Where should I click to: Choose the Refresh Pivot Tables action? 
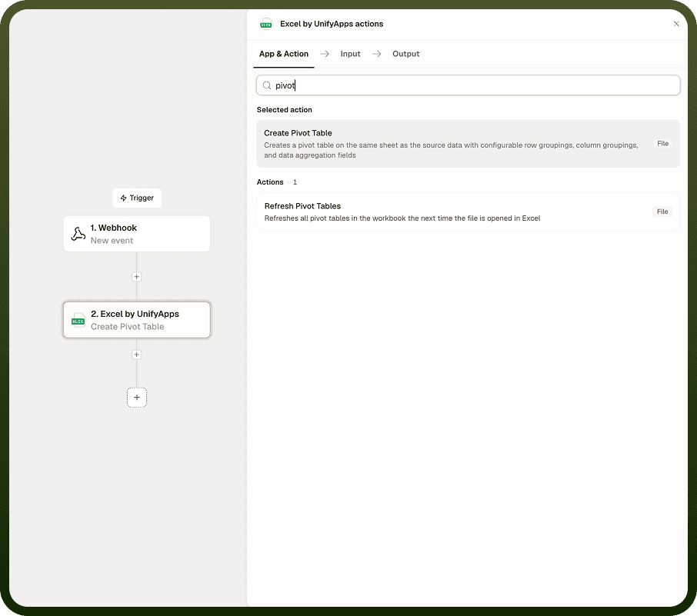pos(468,211)
